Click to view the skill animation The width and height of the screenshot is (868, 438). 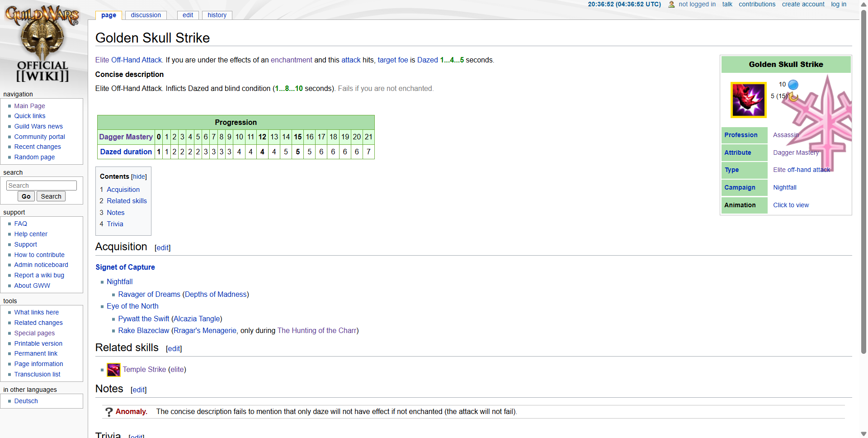(791, 205)
